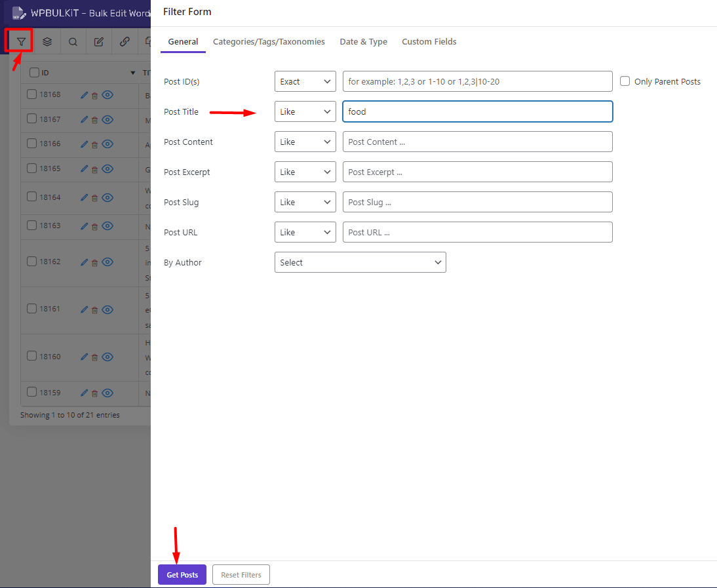Delete post 18167 using the trash icon
This screenshot has width=717, height=588.
point(94,119)
